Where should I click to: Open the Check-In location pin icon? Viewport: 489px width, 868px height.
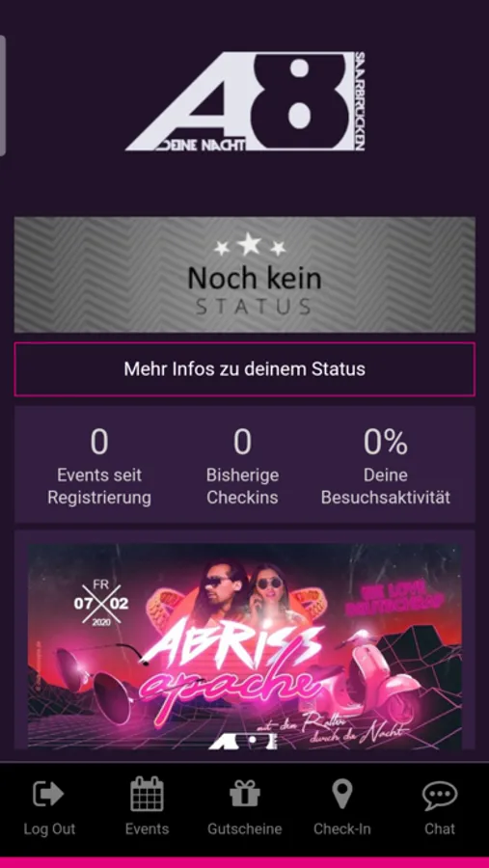[x=342, y=794]
